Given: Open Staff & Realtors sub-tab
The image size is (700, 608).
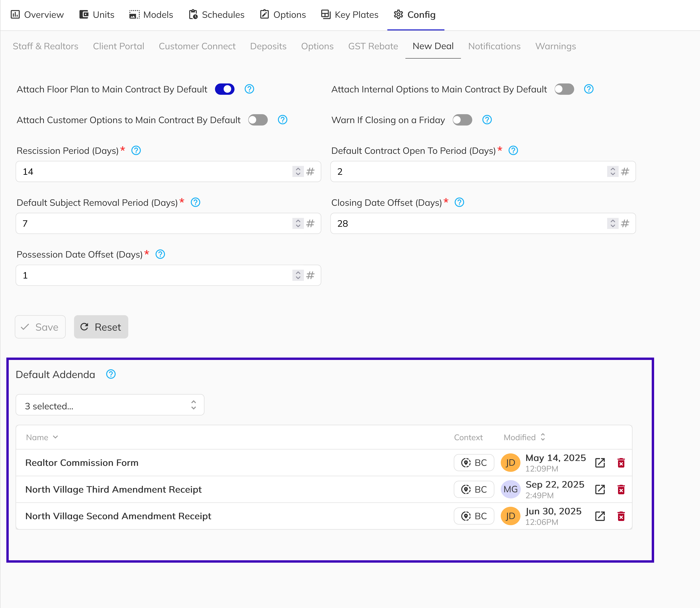Looking at the screenshot, I should click(x=45, y=46).
